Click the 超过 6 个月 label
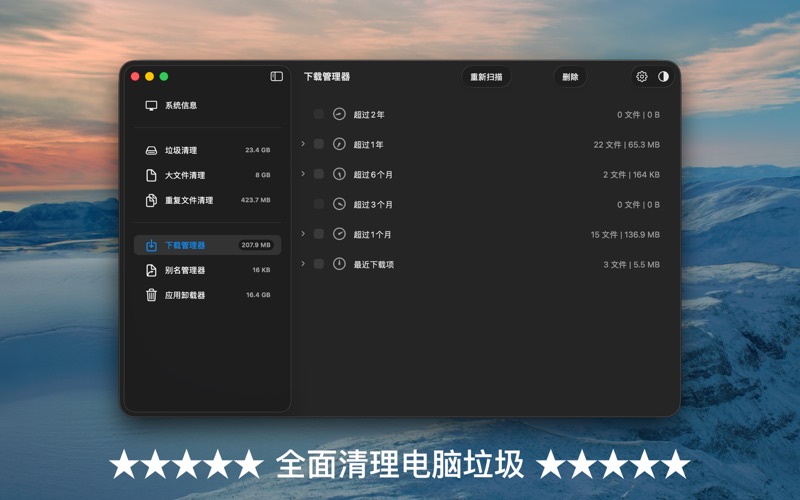800x500 pixels. [373, 174]
